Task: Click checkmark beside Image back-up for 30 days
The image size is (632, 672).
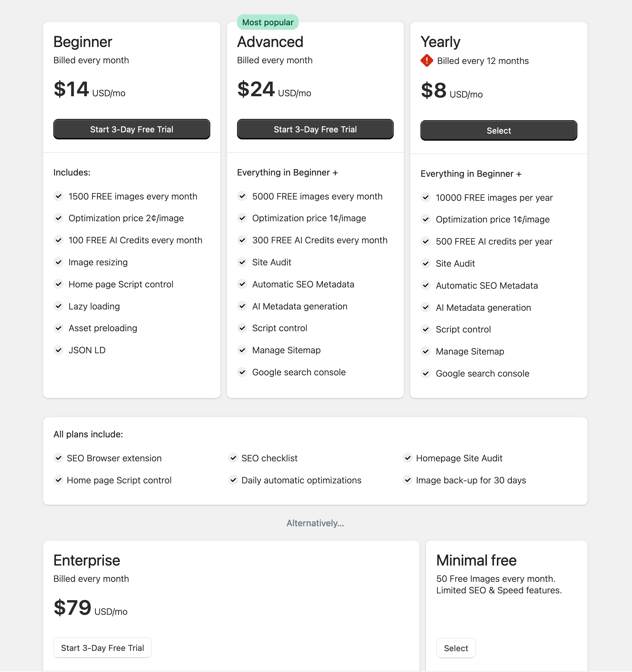Action: (x=408, y=480)
